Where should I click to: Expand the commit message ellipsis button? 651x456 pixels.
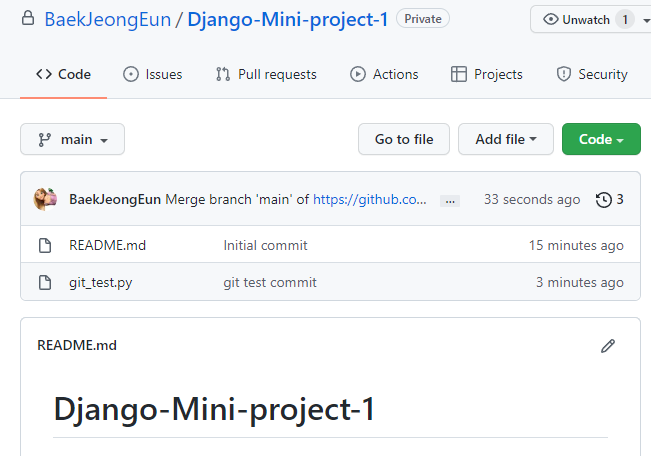coord(450,201)
